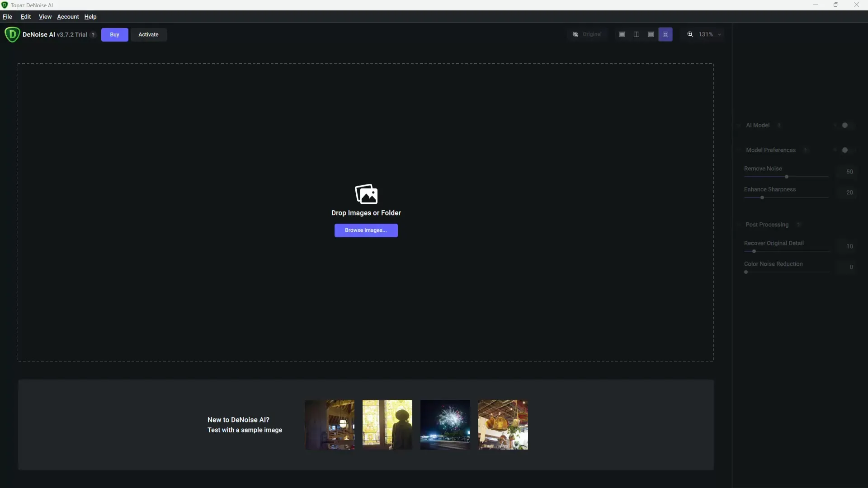Open the fireworks sample image thumbnail
The width and height of the screenshot is (868, 488).
coord(445,425)
